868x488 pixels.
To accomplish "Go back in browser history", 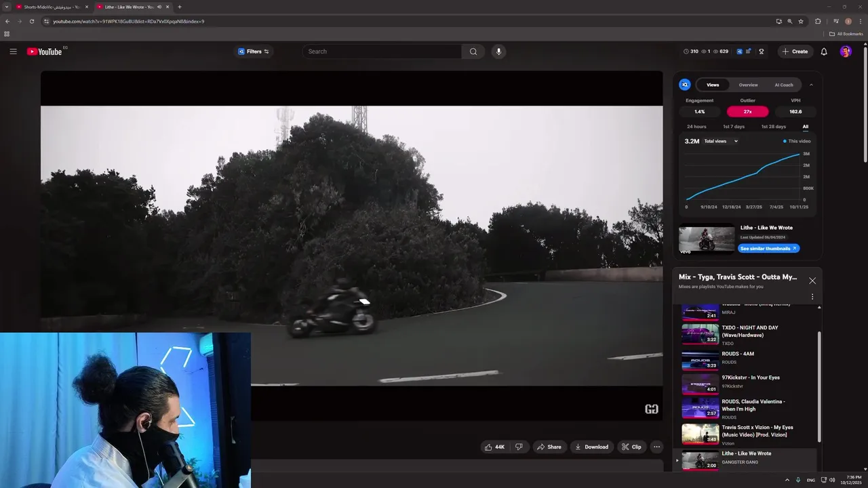I will tap(7, 21).
